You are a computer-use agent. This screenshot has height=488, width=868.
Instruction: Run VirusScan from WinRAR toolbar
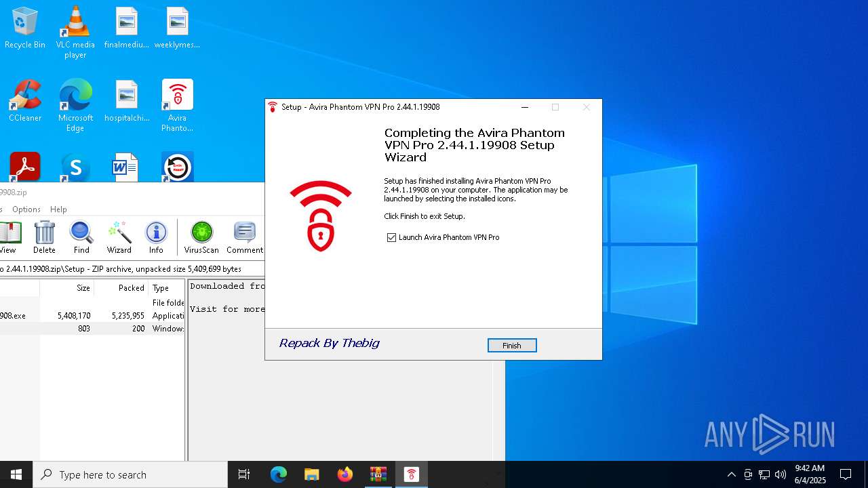[201, 237]
